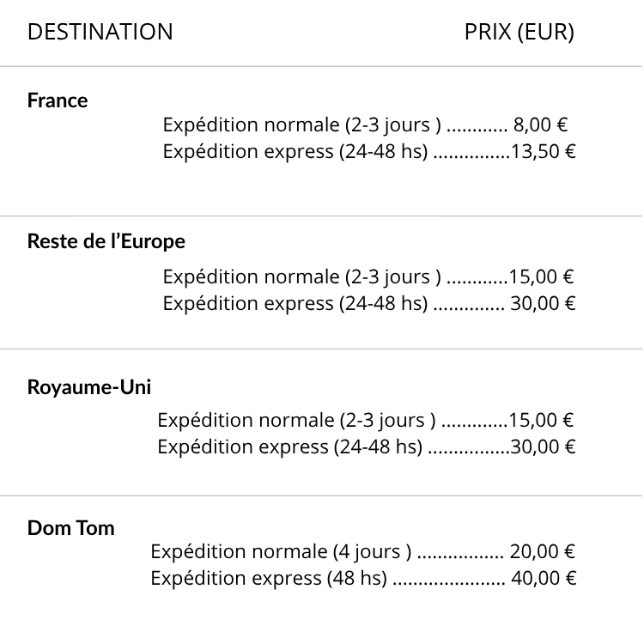Click Reste de l'Europe Expédition express text

[x=295, y=304]
